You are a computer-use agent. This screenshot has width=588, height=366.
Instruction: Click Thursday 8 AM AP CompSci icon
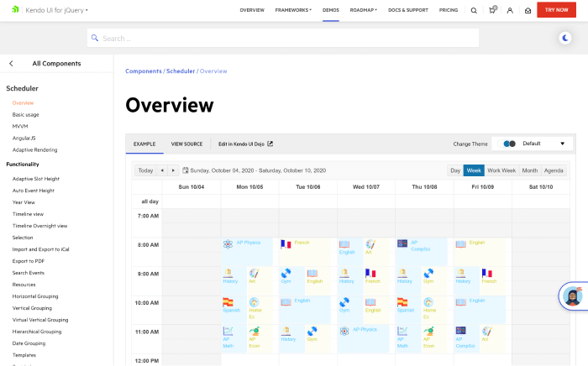coord(402,243)
